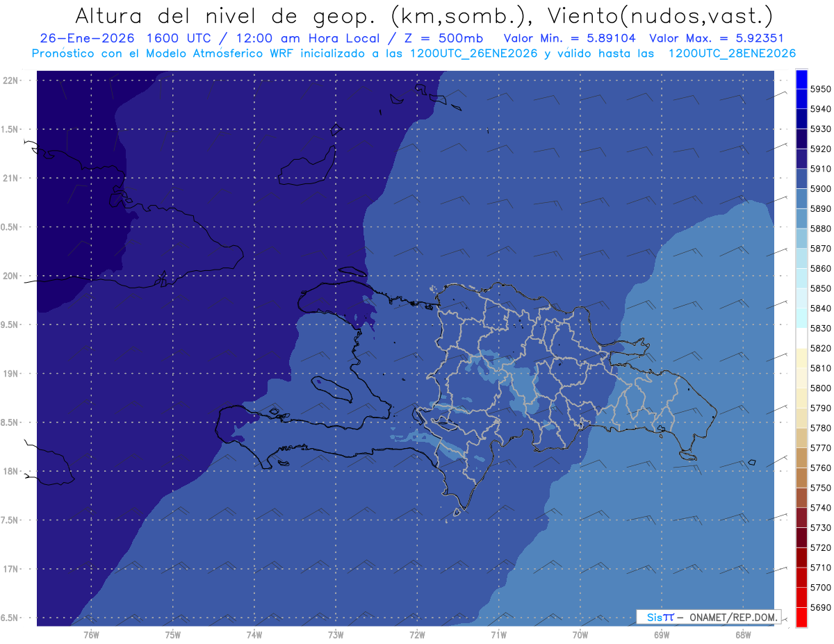This screenshot has height=644, width=834.
Task: Click the '21N' latitude label
Action: (x=11, y=179)
